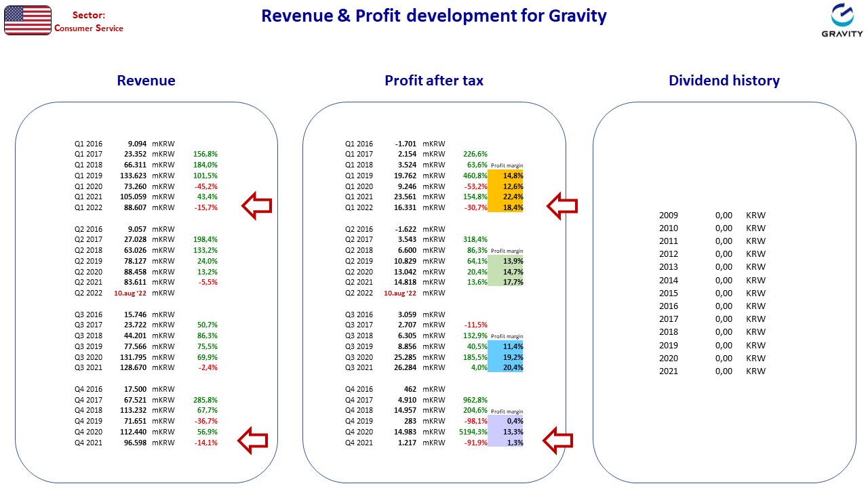Select the Q2 2020 revenue 88.458

135,272
